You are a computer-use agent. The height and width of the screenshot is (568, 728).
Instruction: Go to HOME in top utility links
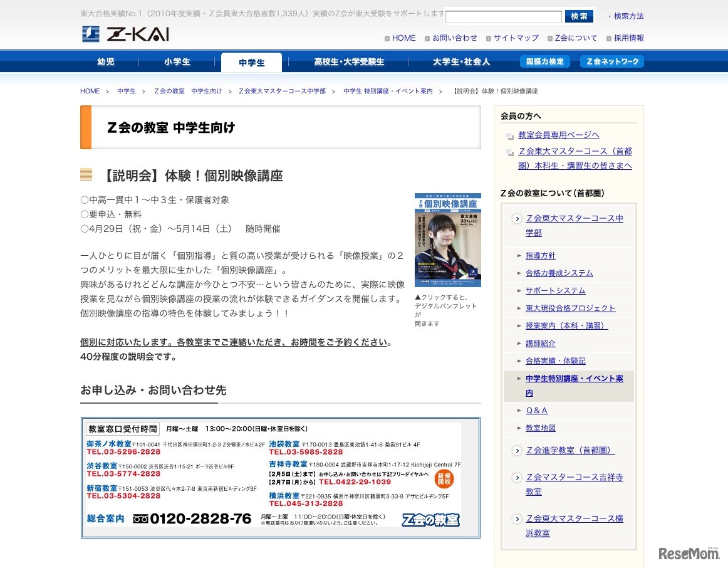tap(403, 38)
